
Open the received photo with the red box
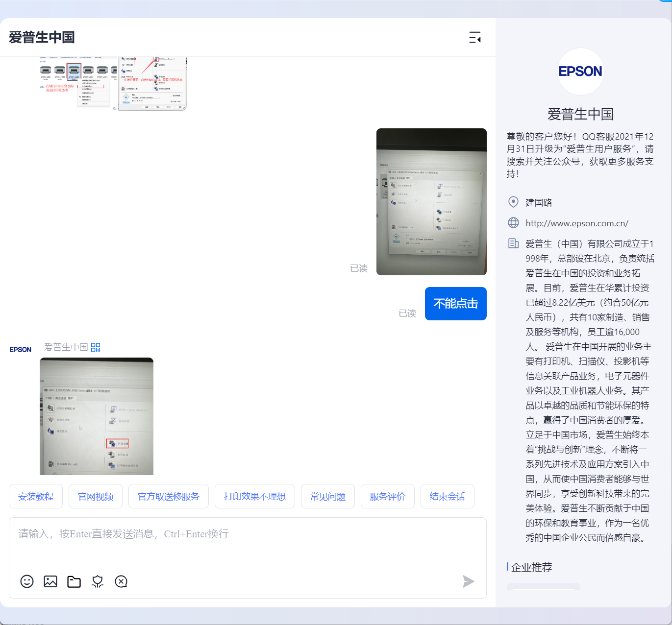coord(97,416)
